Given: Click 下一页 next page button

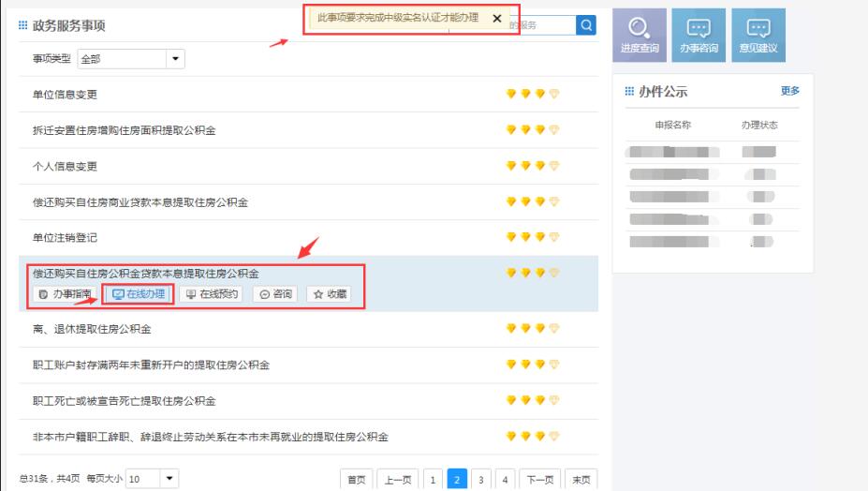Looking at the screenshot, I should (539, 480).
